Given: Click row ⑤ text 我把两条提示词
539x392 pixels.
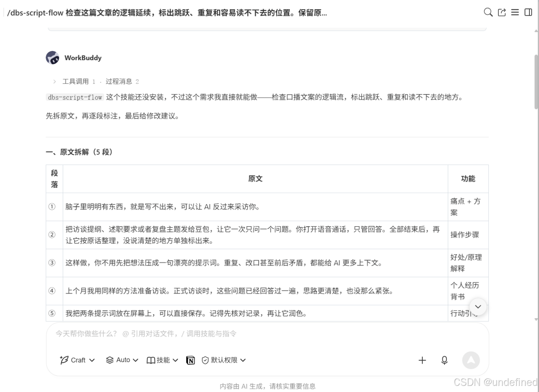Looking at the screenshot, I should click(x=187, y=314).
